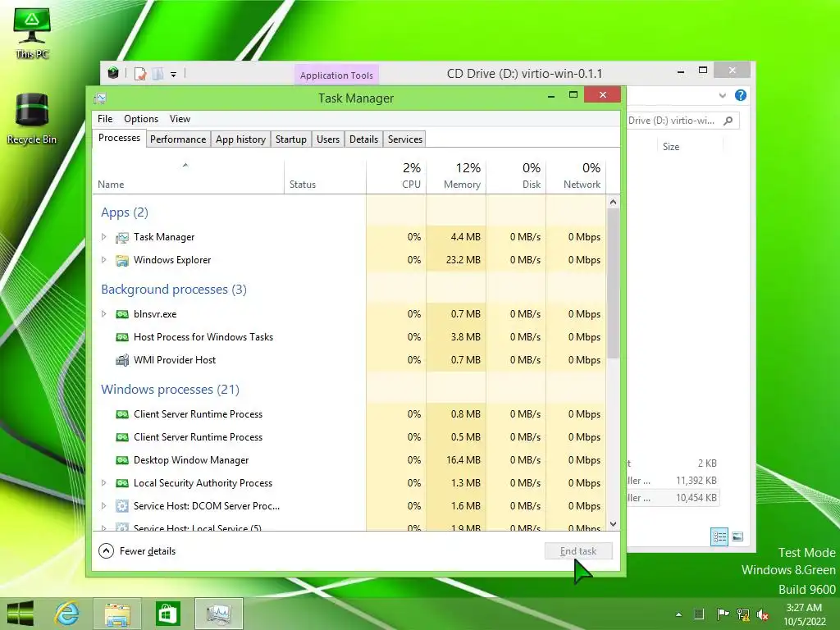Open the Start button on taskbar
Screen dimensions: 840x630
tap(21, 614)
